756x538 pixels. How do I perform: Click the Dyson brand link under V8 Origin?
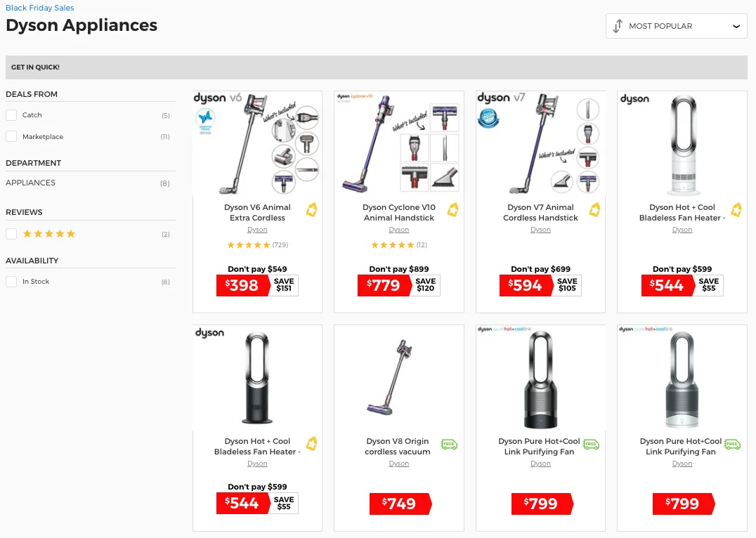(x=398, y=464)
